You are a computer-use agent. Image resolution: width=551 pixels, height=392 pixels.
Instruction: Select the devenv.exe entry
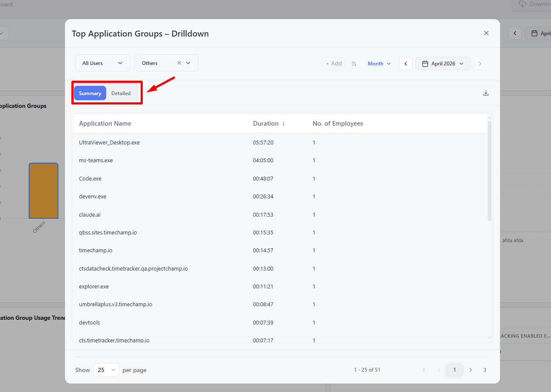click(93, 197)
